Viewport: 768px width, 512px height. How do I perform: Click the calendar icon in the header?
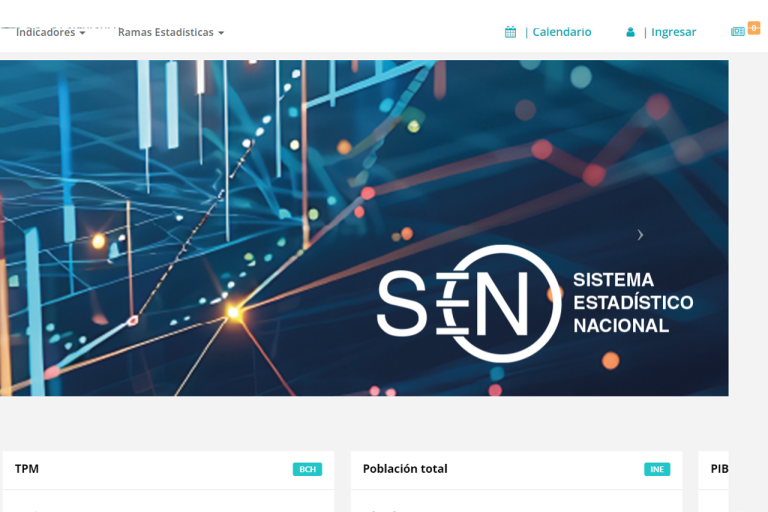coord(510,32)
